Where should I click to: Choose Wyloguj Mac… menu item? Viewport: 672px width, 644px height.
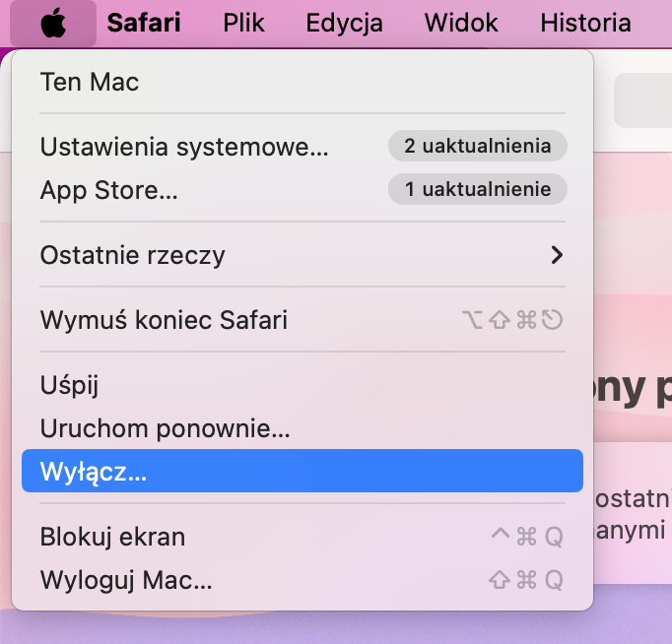click(x=302, y=580)
